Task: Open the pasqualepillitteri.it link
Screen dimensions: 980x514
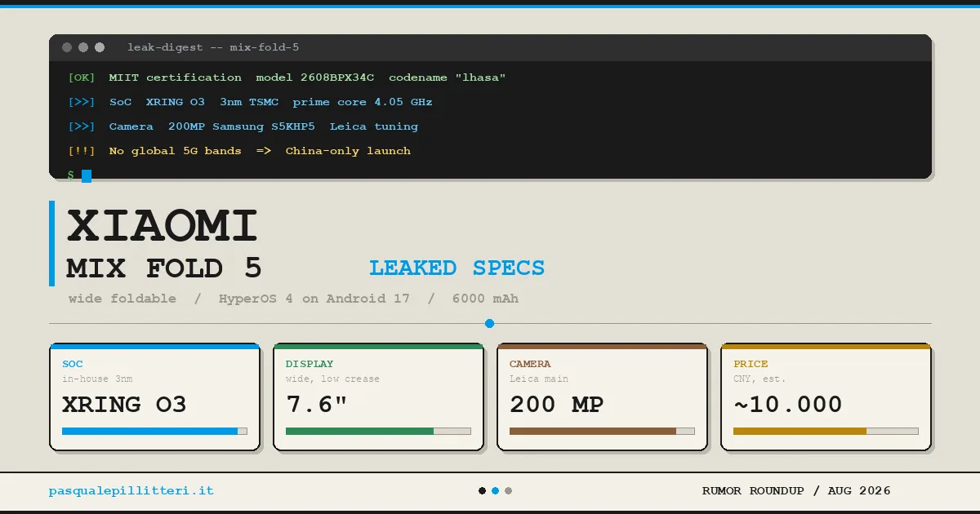Action: coord(131,491)
